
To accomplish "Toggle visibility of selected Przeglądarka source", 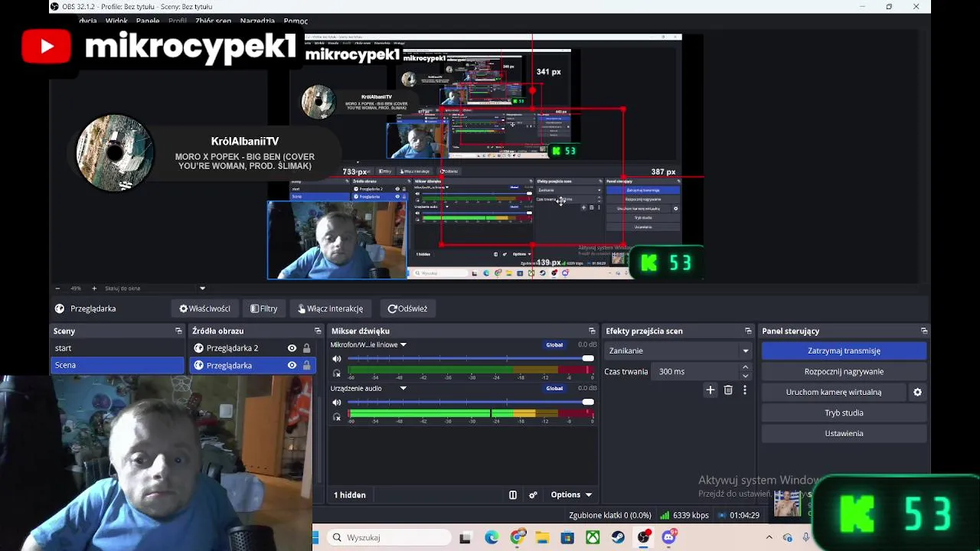I will point(292,366).
